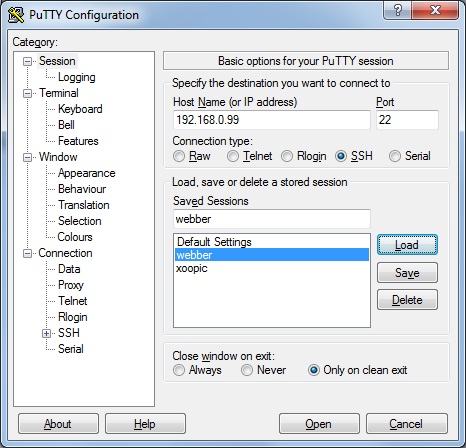Collapse the Session tree node
The height and width of the screenshot is (448, 466).
(x=27, y=61)
